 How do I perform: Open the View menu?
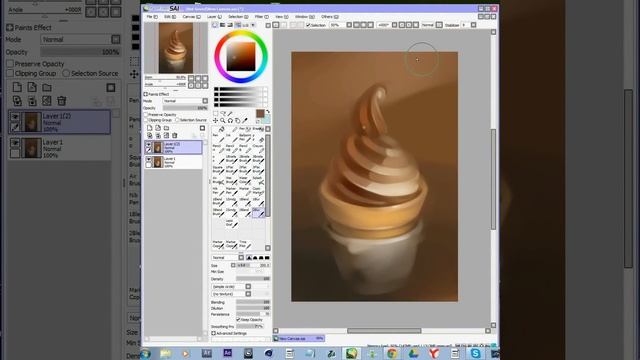point(282,17)
